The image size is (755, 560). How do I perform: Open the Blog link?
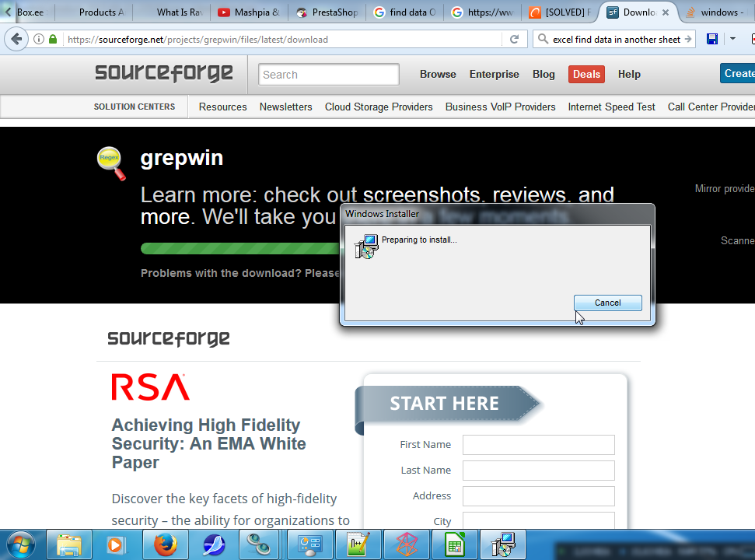pyautogui.click(x=544, y=74)
